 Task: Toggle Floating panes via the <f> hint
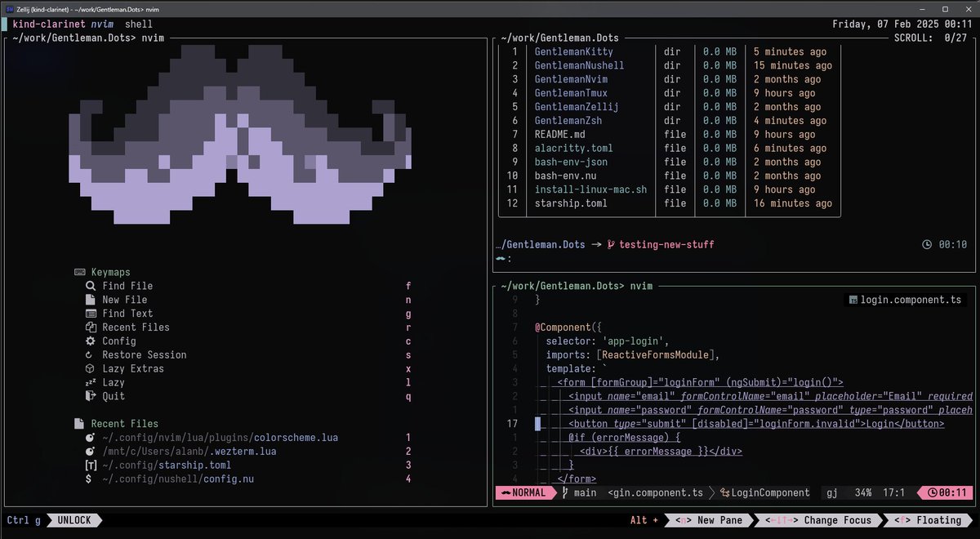(902, 520)
